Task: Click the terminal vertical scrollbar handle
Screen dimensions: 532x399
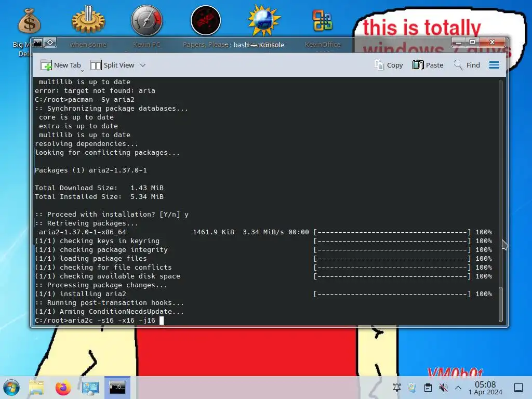Action: tap(501, 304)
